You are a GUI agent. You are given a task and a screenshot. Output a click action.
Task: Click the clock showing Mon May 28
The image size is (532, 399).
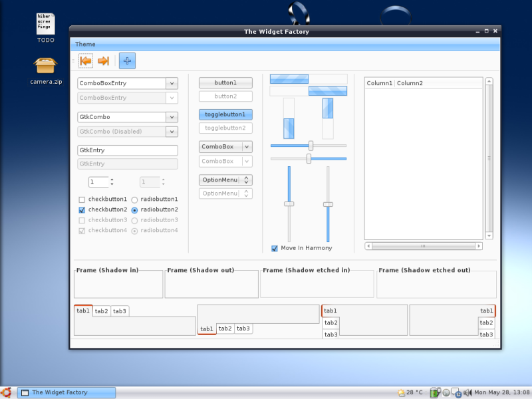click(502, 392)
